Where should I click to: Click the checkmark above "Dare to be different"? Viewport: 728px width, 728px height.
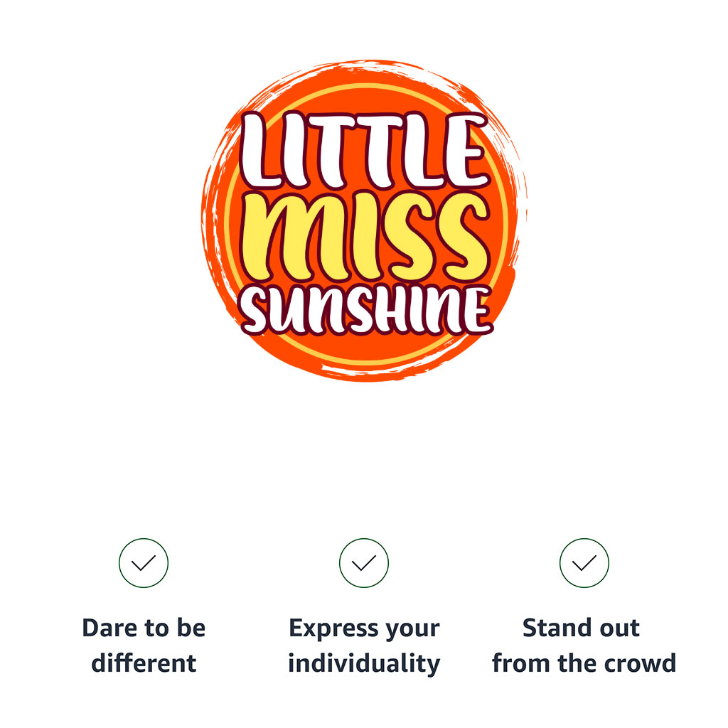tap(144, 563)
